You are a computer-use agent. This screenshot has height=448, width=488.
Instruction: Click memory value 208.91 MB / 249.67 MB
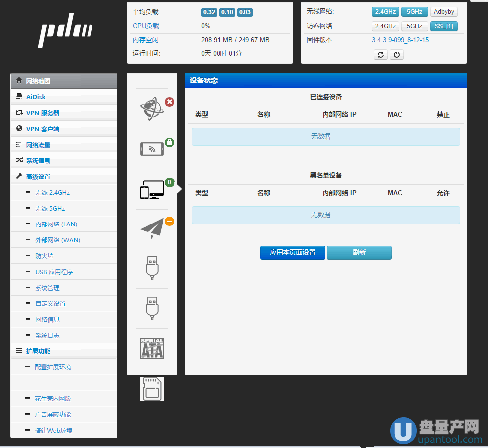pyautogui.click(x=235, y=40)
